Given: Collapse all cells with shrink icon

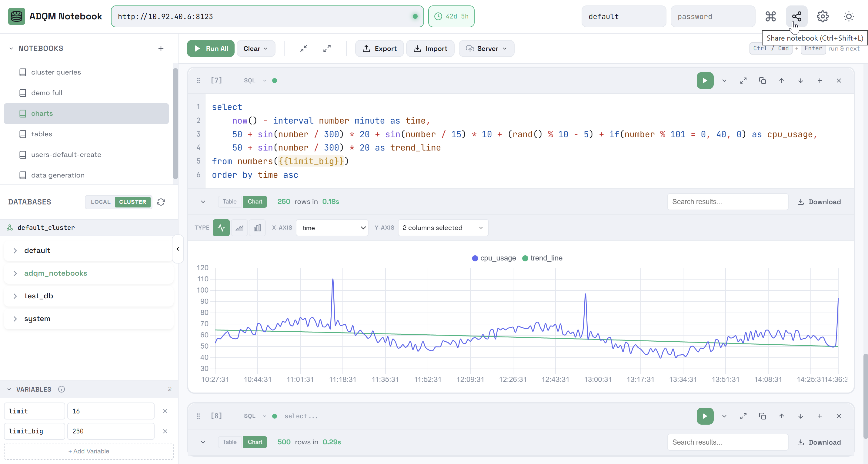Looking at the screenshot, I should pos(304,48).
